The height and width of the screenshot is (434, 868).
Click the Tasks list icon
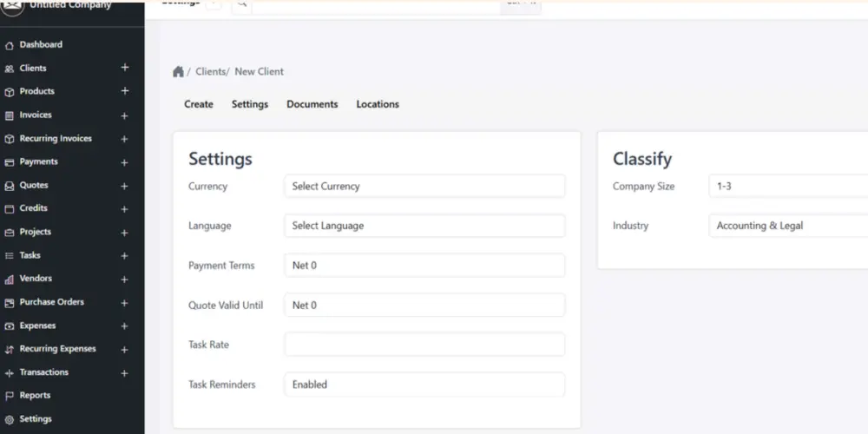coord(9,256)
